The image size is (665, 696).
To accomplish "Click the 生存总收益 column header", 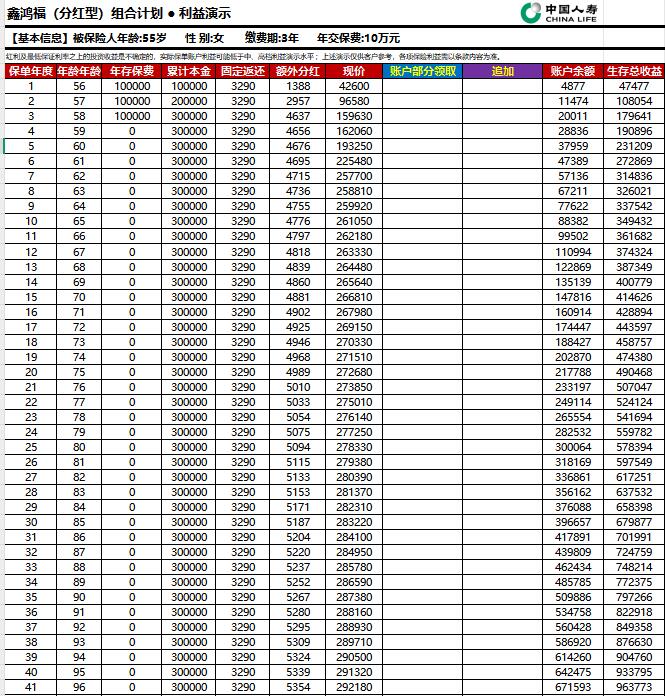I will (634, 72).
